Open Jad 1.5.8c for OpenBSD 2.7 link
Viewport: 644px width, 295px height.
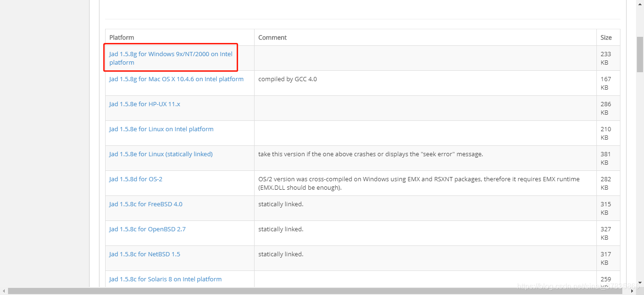(148, 229)
